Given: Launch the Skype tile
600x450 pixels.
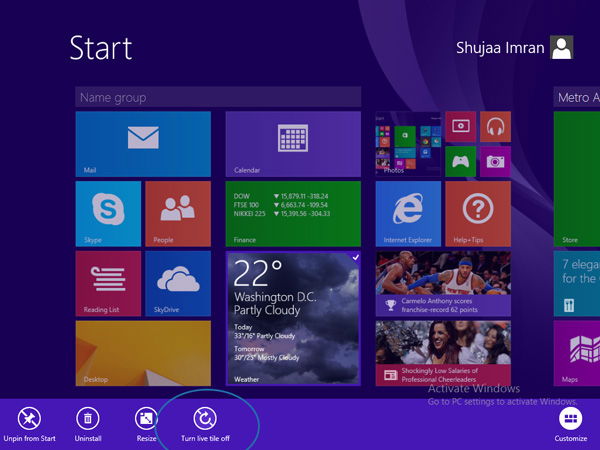Looking at the screenshot, I should (x=108, y=214).
